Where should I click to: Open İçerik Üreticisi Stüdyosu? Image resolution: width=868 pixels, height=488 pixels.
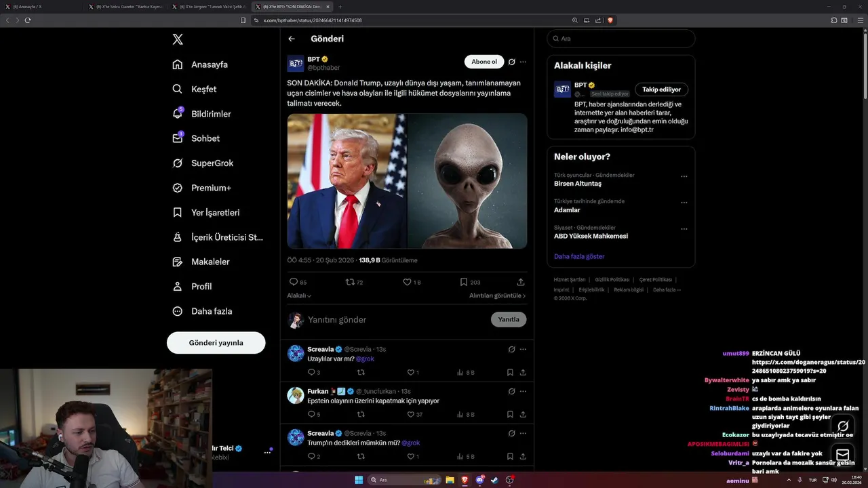[218, 237]
